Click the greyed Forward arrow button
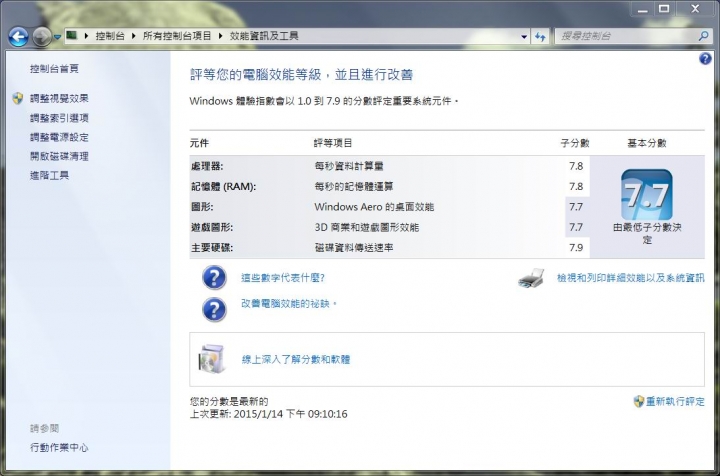 42,37
